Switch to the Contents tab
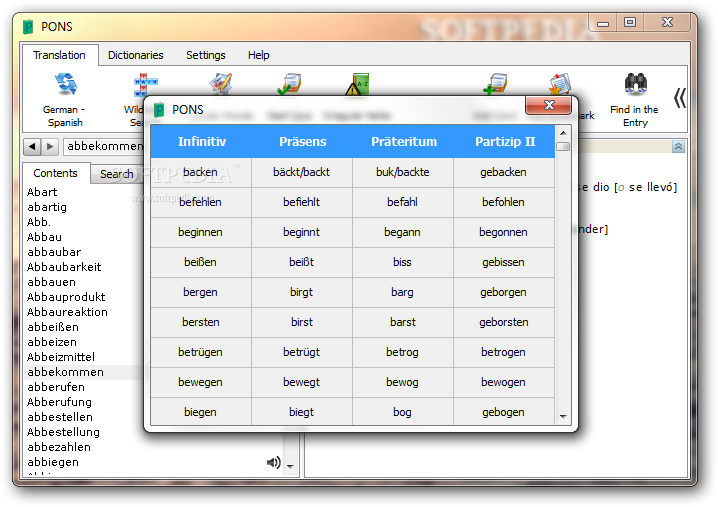Screen dimensions: 718x507 pyautogui.click(x=55, y=173)
